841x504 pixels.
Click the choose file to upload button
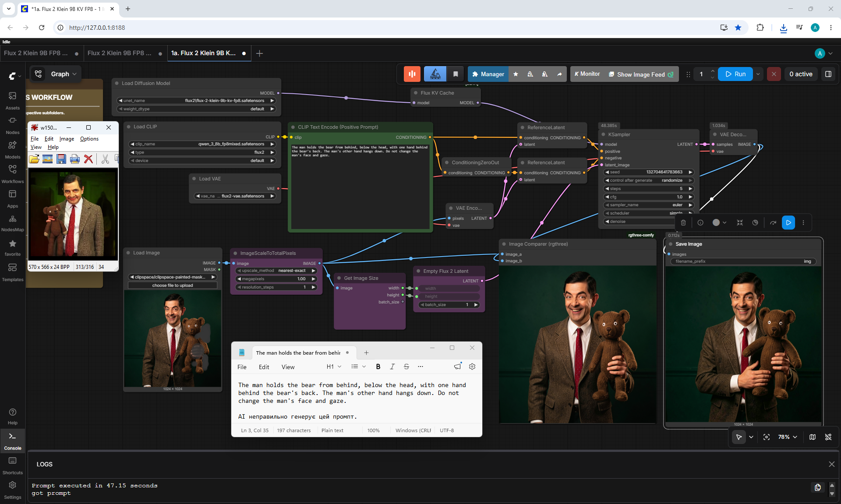(173, 285)
